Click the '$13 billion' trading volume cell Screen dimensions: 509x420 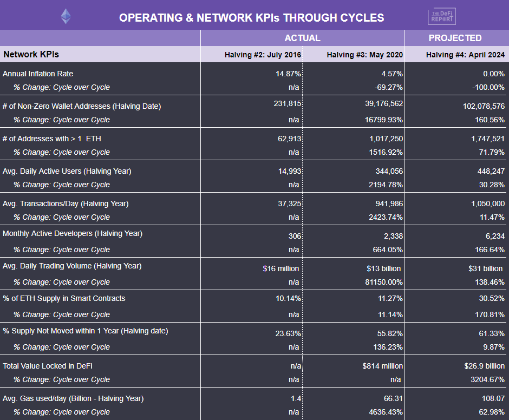pyautogui.click(x=384, y=268)
